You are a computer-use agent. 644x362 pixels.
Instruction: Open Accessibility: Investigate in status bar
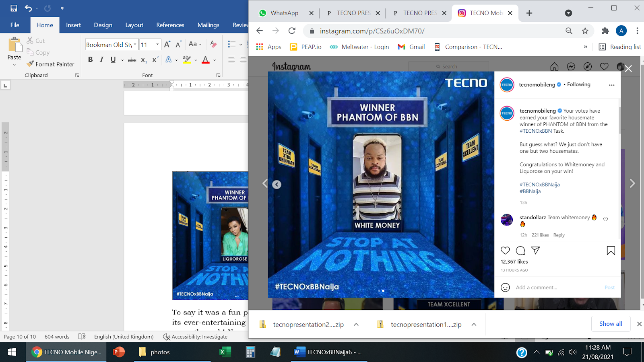[x=195, y=337]
